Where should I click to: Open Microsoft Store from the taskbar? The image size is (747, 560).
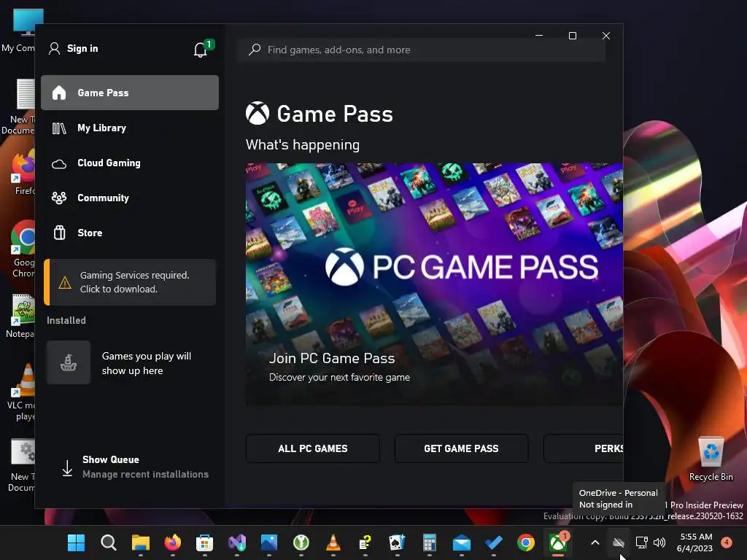205,542
